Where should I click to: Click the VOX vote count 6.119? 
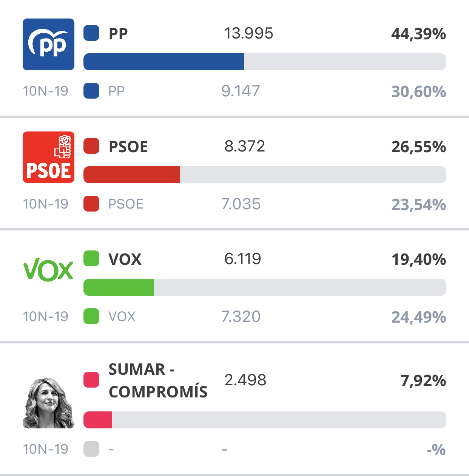[x=242, y=259]
